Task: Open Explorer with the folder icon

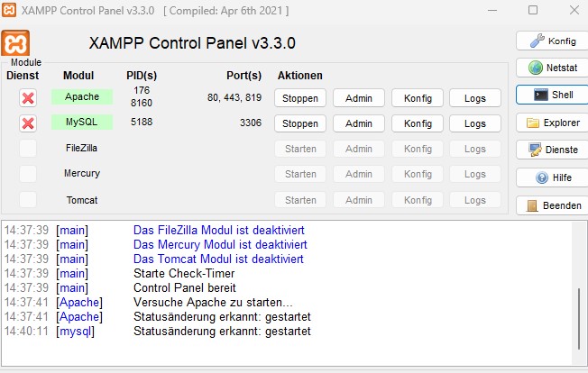Action: (x=551, y=123)
